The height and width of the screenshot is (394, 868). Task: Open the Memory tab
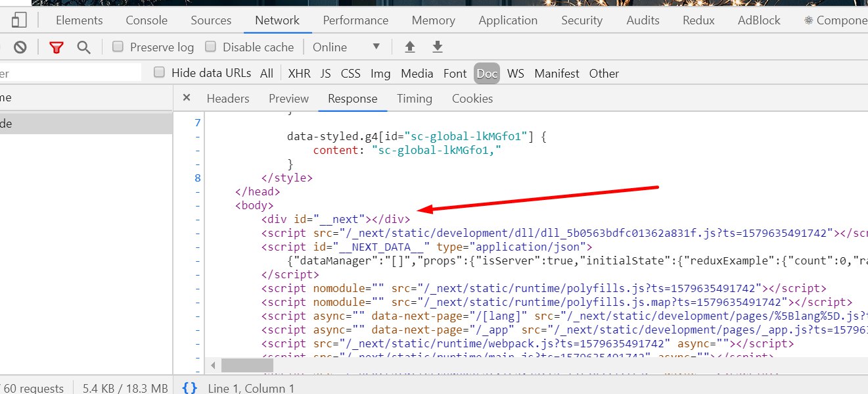tap(433, 20)
